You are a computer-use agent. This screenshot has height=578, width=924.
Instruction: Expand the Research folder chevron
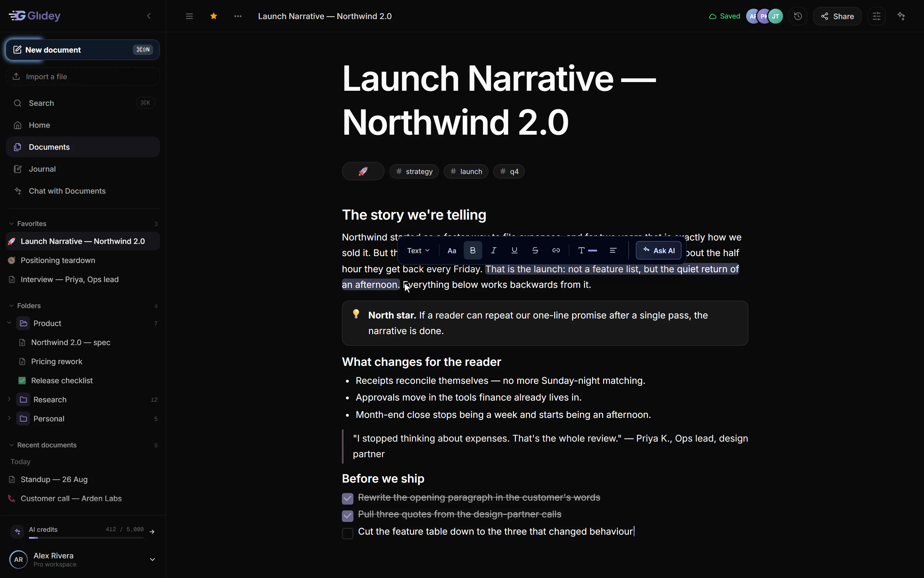tap(9, 399)
